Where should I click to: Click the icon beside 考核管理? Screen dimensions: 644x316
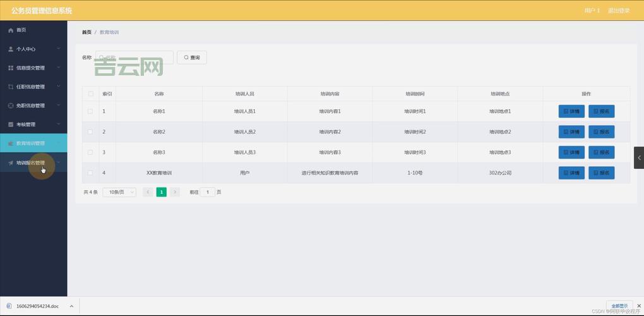point(10,125)
